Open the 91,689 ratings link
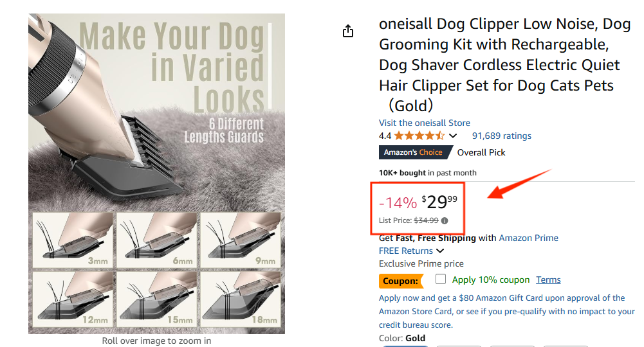The width and height of the screenshot is (644, 347). click(x=502, y=136)
